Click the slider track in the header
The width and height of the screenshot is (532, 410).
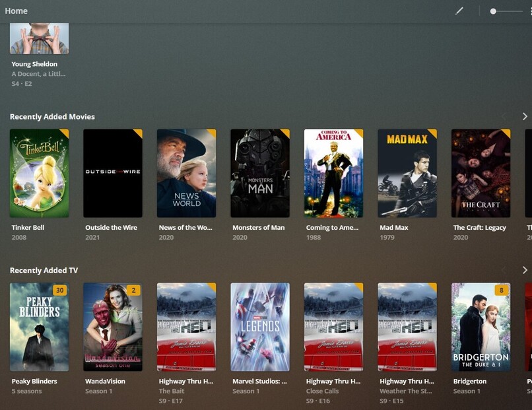pyautogui.click(x=506, y=11)
